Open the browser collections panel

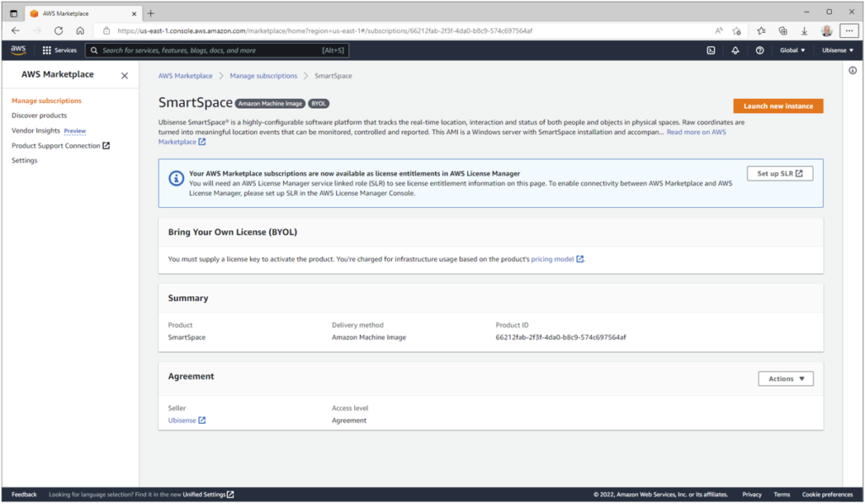783,31
